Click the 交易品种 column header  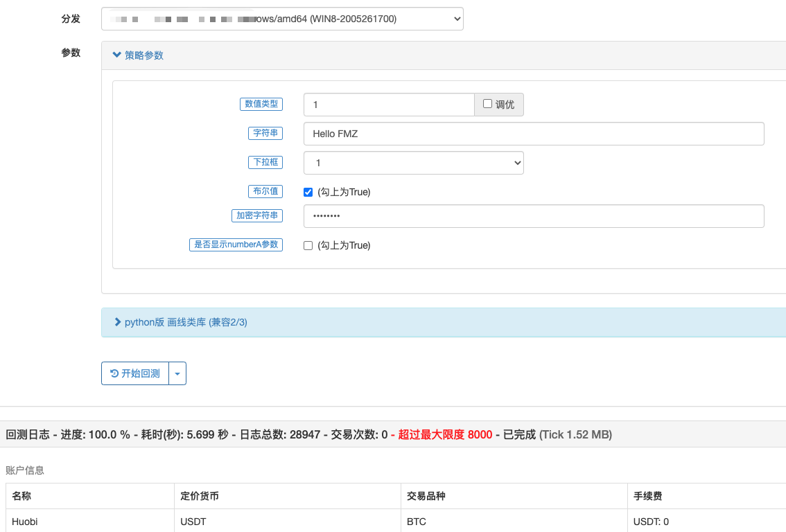click(x=426, y=496)
